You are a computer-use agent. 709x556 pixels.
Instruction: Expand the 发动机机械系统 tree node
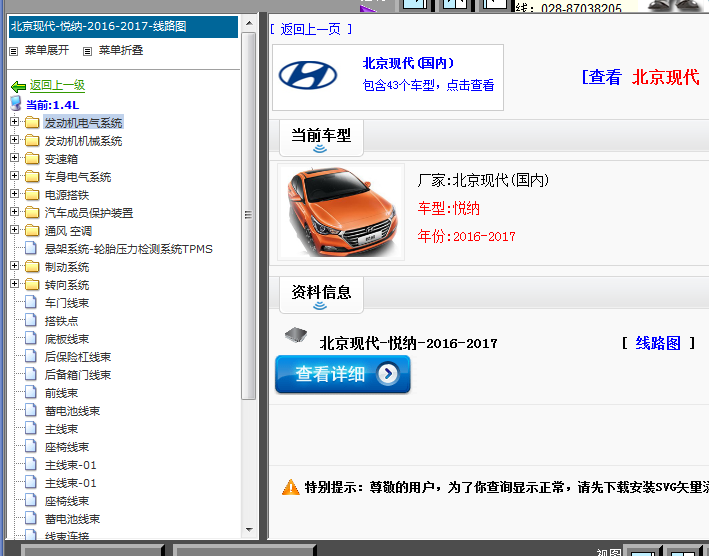pos(14,140)
